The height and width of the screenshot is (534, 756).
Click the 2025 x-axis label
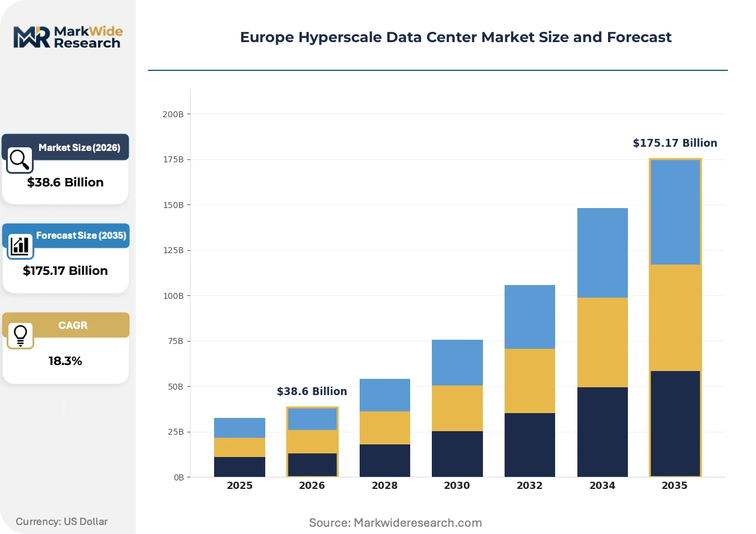pos(240,485)
